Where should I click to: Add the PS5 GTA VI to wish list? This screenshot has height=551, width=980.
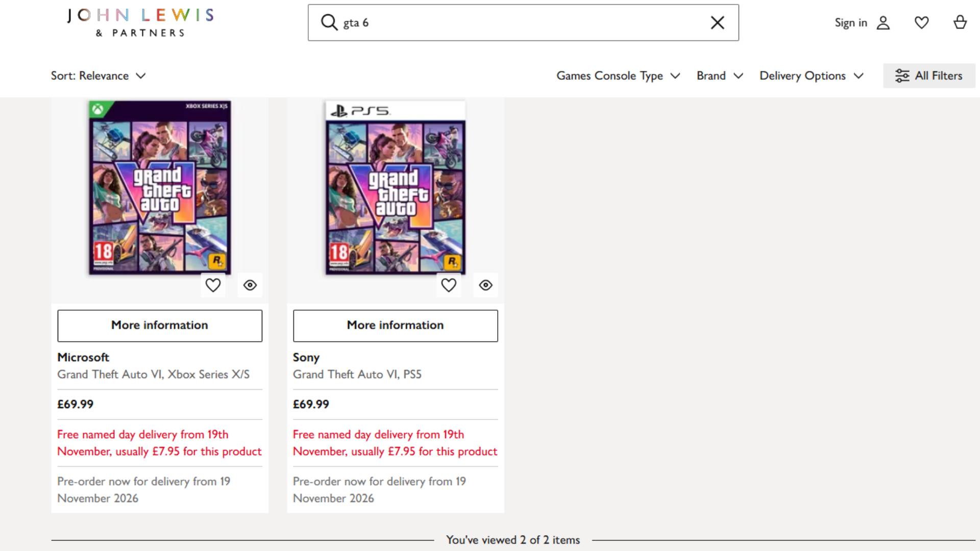(x=449, y=285)
